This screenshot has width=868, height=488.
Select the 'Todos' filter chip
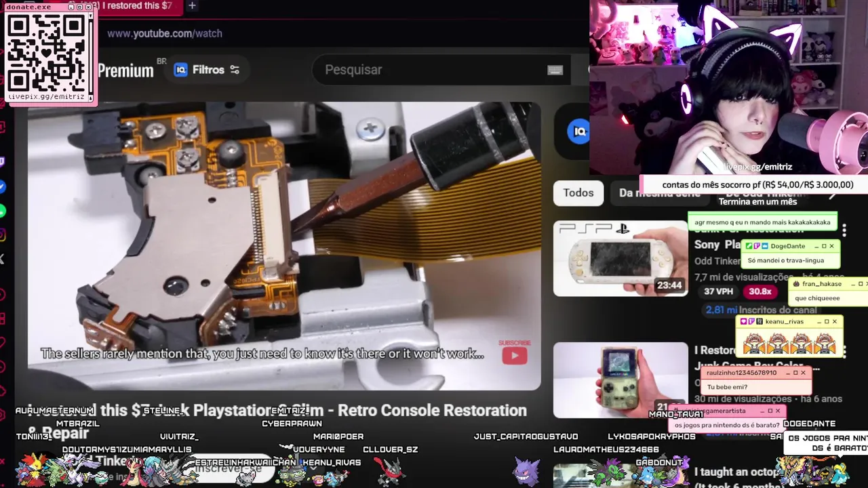coord(578,193)
